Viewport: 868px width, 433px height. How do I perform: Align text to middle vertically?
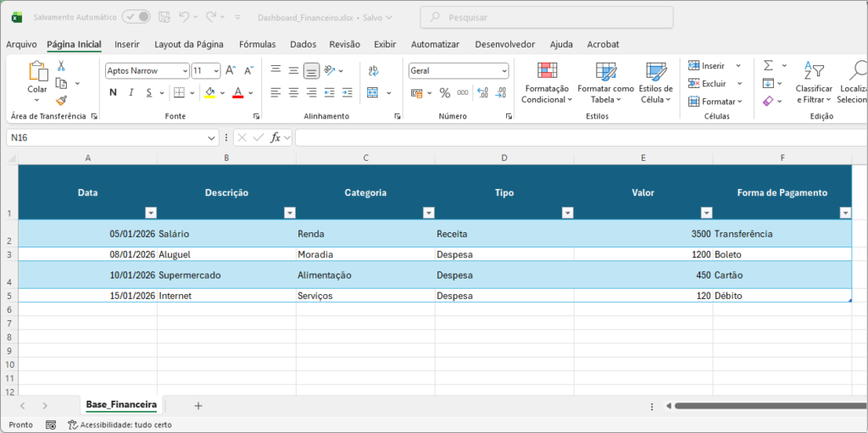pos(293,70)
